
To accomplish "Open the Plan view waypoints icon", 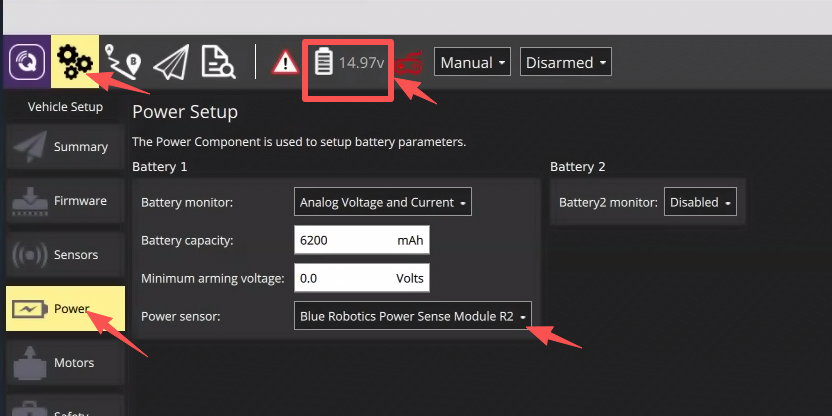I will click(x=123, y=62).
